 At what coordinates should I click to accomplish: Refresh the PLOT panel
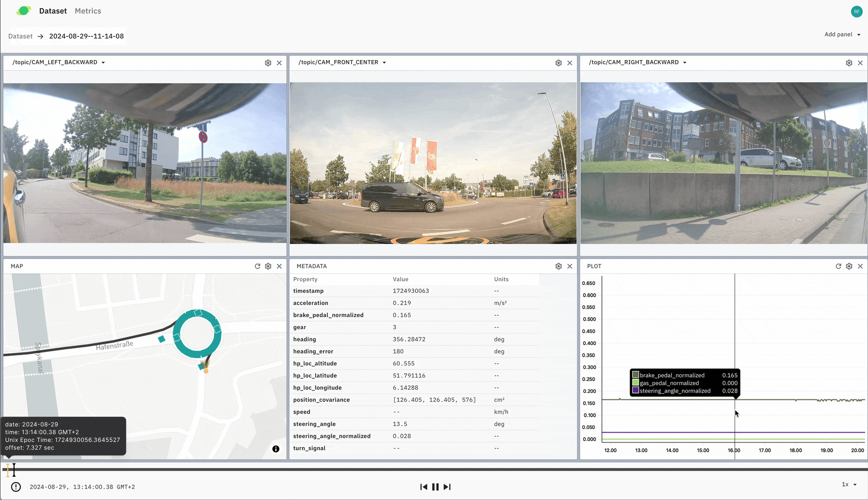click(838, 266)
